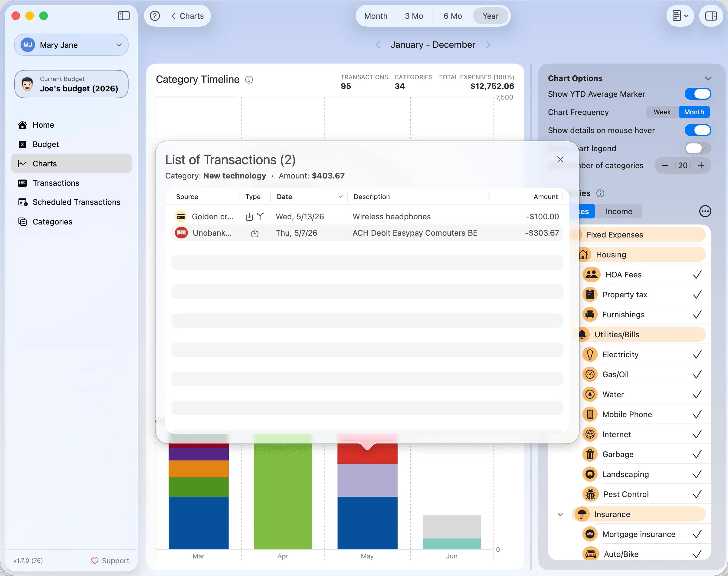Toggle the right inspector panel icon

[711, 16]
